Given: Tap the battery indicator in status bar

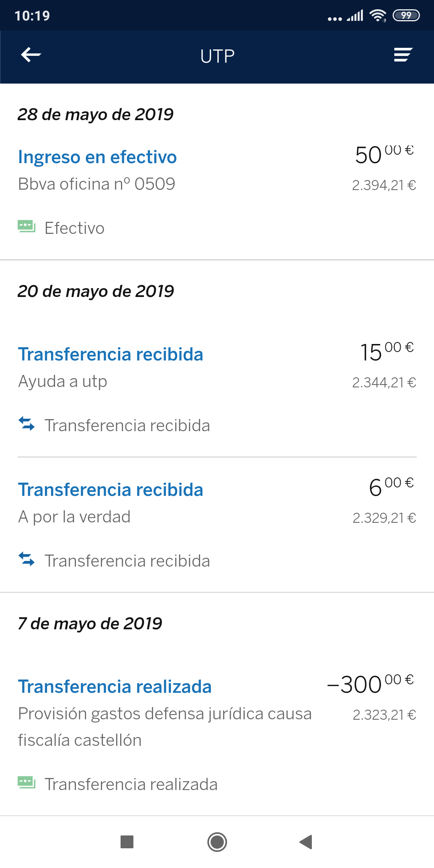Looking at the screenshot, I should [x=406, y=16].
